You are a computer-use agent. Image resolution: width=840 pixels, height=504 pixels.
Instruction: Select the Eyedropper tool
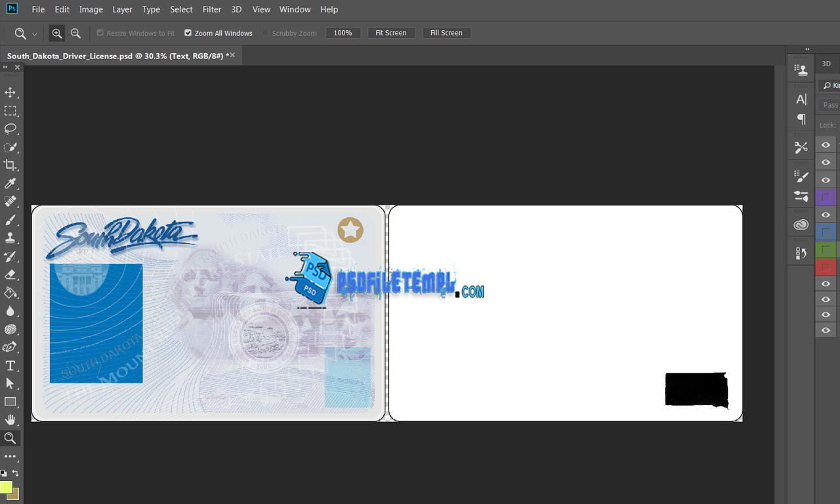10,184
